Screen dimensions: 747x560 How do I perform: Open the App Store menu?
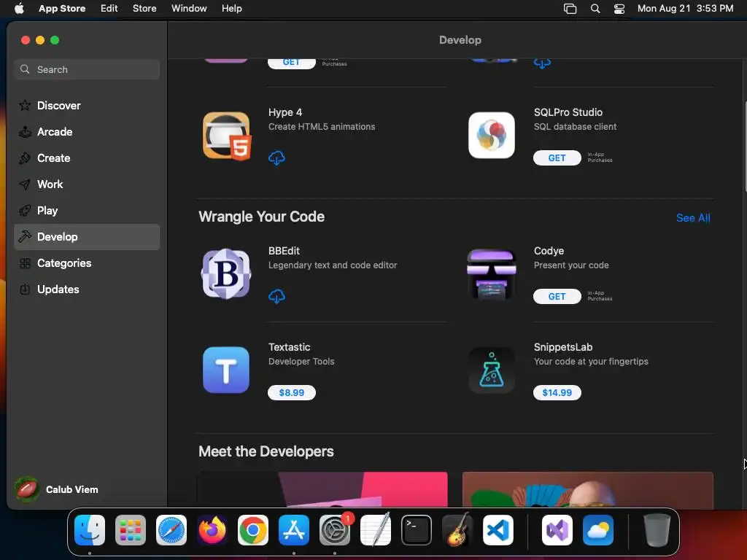62,9
